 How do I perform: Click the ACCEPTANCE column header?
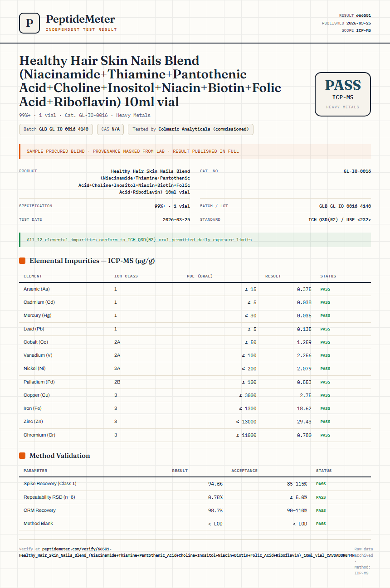coord(244,471)
